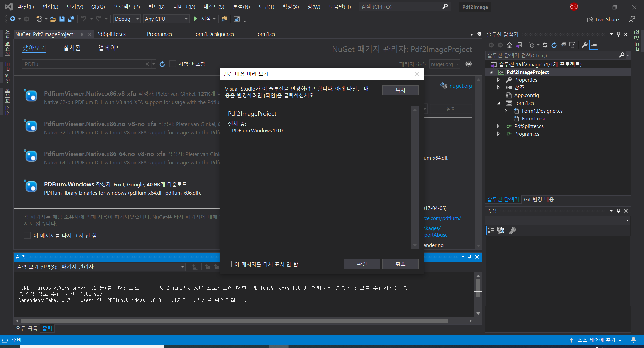The height and width of the screenshot is (348, 644).
Task: Open the Updates NuGet tab
Action: 110,48
